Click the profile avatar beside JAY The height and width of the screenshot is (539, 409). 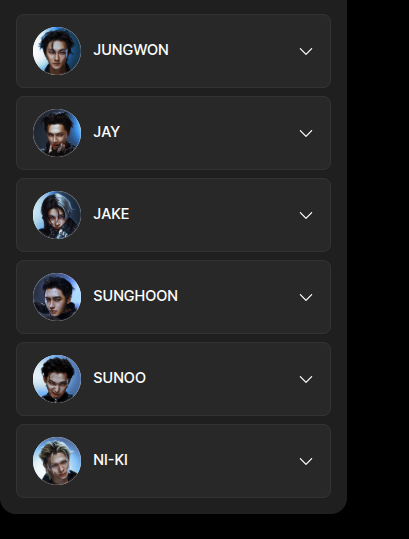click(57, 133)
